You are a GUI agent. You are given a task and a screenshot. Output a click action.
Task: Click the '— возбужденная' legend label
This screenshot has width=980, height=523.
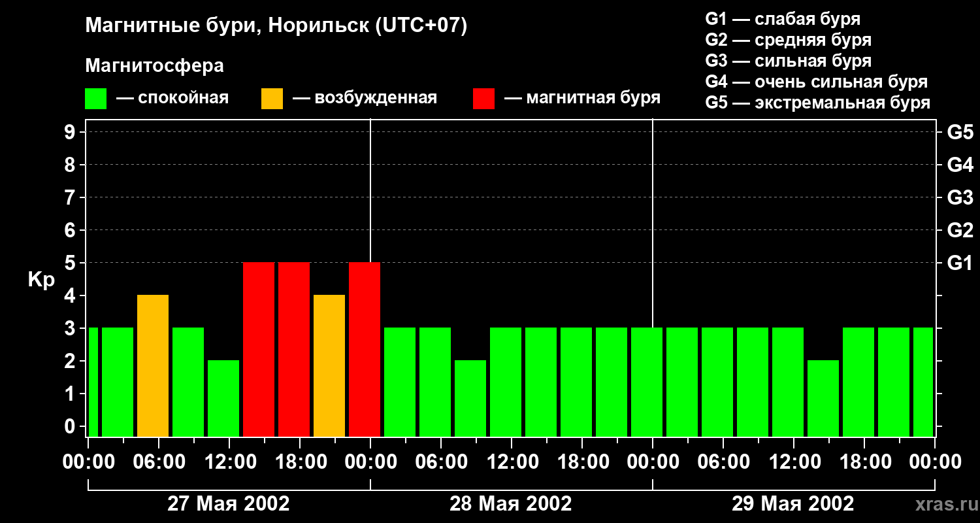click(x=365, y=98)
